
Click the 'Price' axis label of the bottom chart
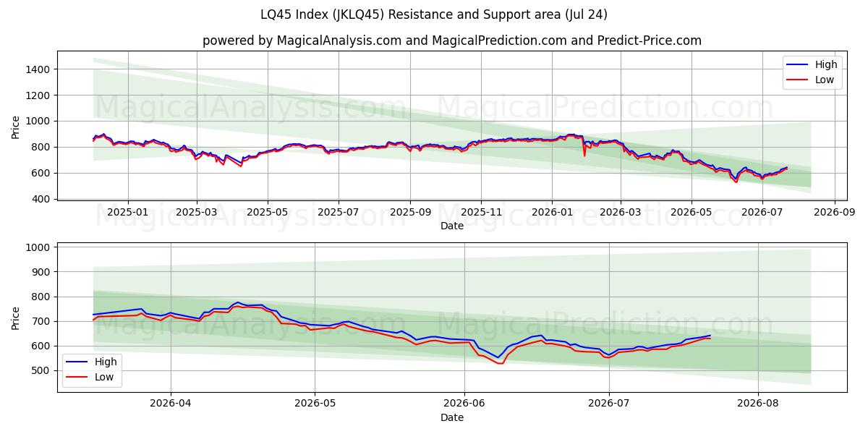(x=16, y=318)
